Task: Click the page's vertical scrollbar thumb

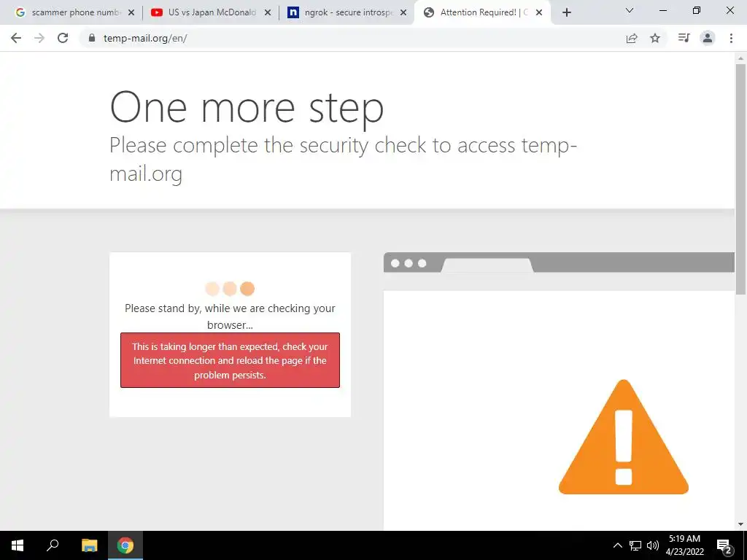Action: pos(740,179)
